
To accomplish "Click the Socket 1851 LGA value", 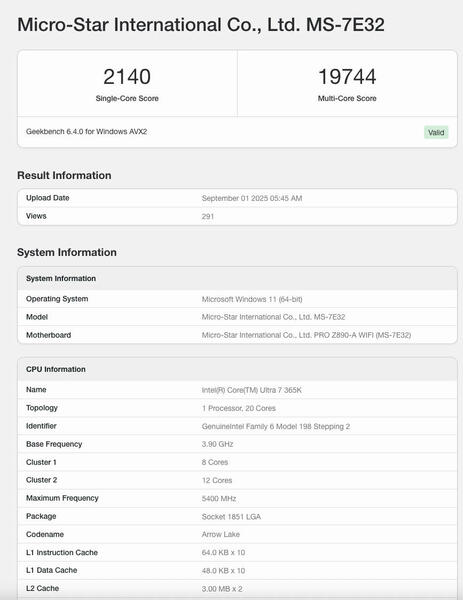I will 231,517.
